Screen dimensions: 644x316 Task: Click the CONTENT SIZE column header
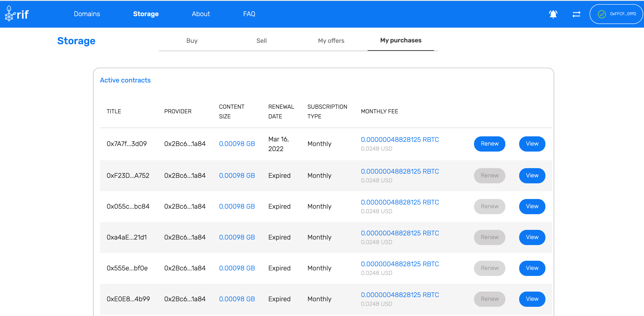tap(232, 111)
